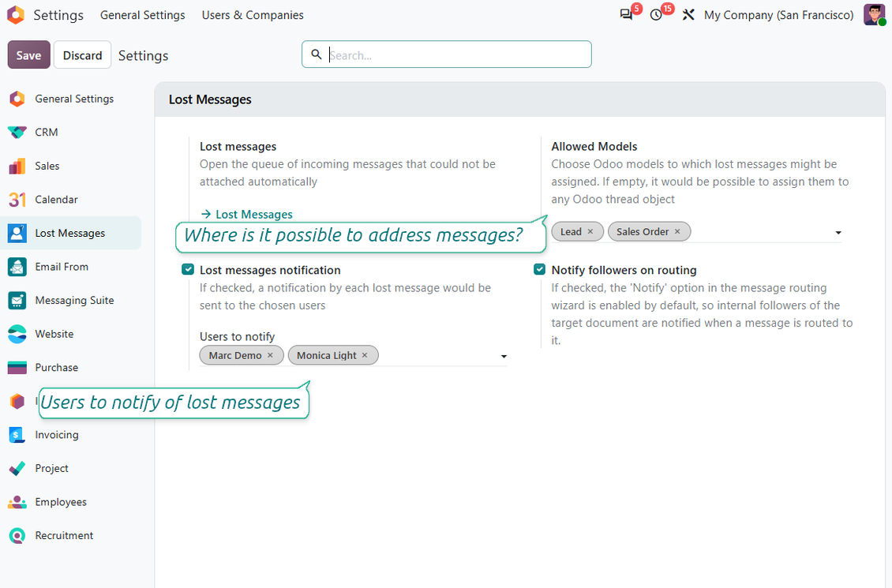Remove the Sales Order tag

click(x=677, y=231)
